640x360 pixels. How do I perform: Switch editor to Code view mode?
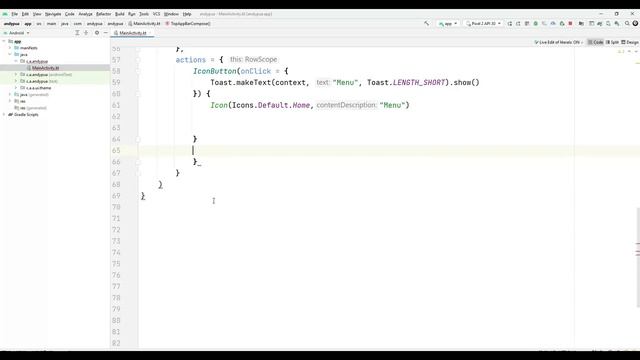(595, 42)
